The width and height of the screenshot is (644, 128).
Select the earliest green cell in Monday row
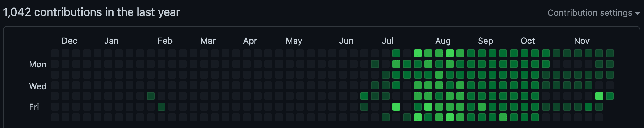point(375,64)
